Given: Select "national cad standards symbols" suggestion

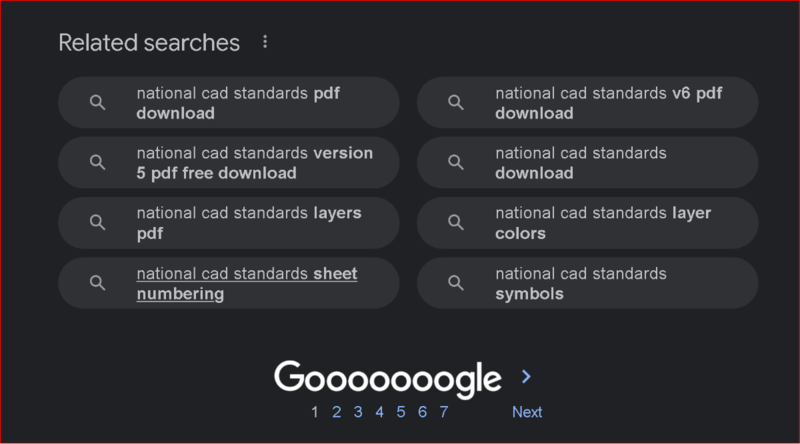Looking at the screenshot, I should coord(580,284).
